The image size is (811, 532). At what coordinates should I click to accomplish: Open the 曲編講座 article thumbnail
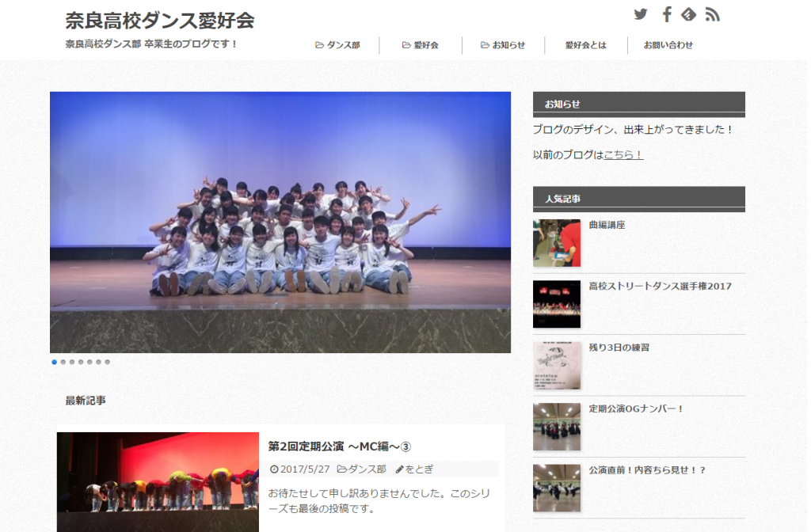click(556, 243)
